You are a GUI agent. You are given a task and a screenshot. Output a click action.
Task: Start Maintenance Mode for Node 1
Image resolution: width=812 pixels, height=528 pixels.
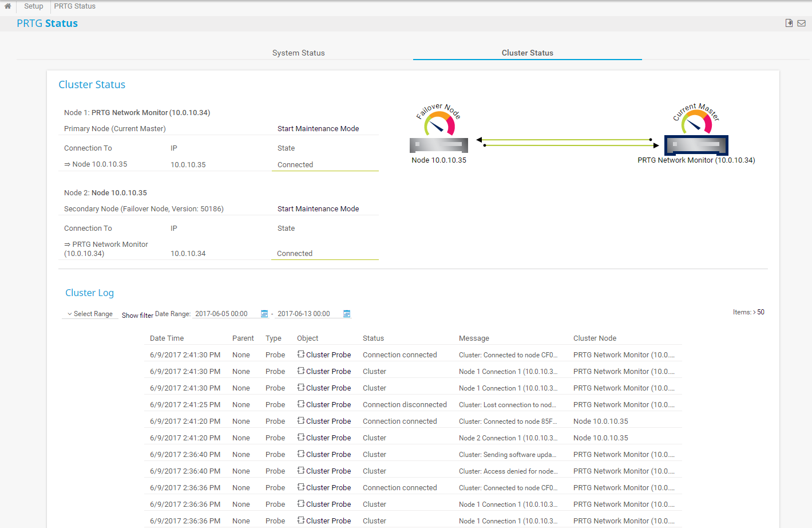click(x=318, y=129)
